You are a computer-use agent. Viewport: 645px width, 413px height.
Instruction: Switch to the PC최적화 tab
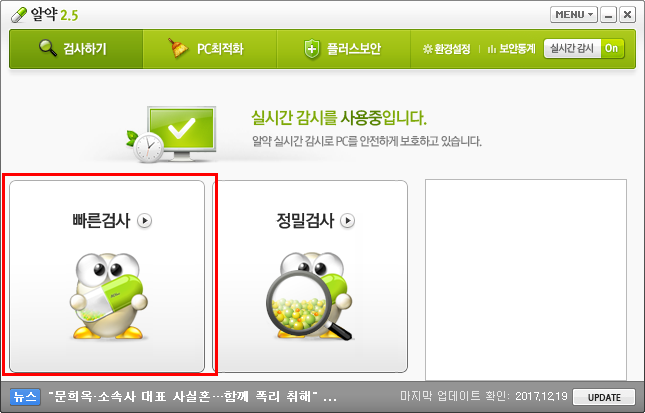(x=210, y=49)
